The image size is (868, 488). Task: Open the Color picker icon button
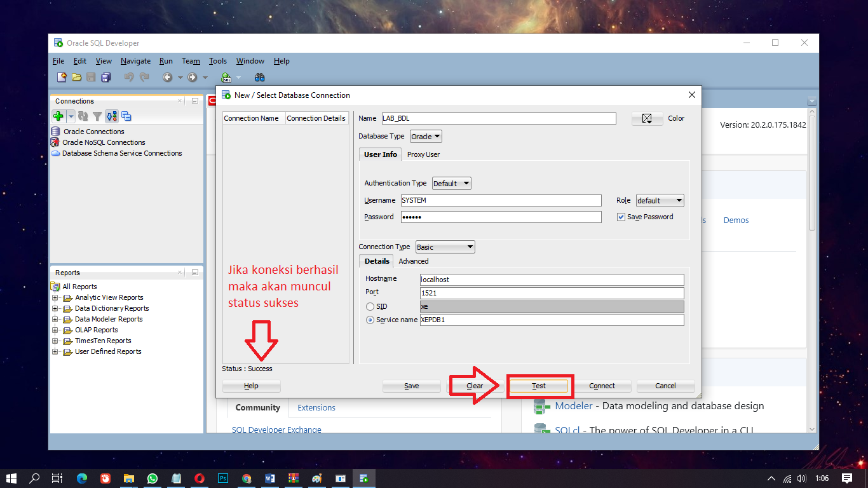pyautogui.click(x=648, y=119)
